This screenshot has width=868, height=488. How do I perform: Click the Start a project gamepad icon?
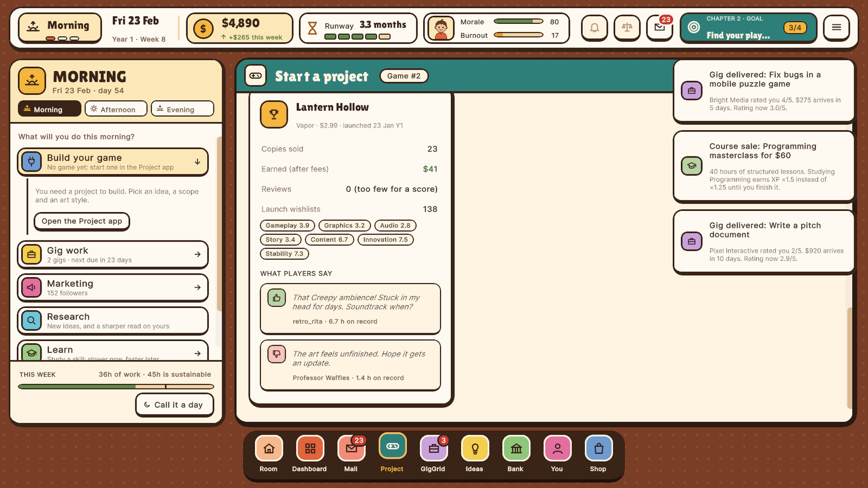pos(255,75)
